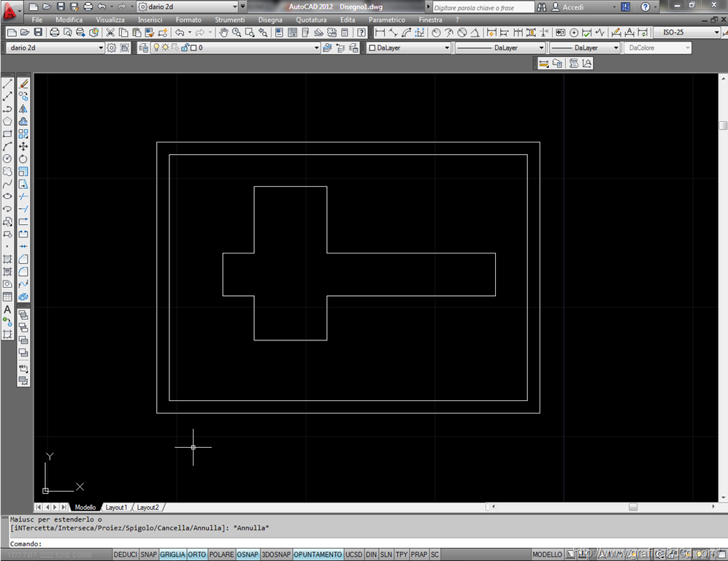Open the ISO-25 dimension style dropdown
This screenshot has width=728, height=561.
coord(686,33)
